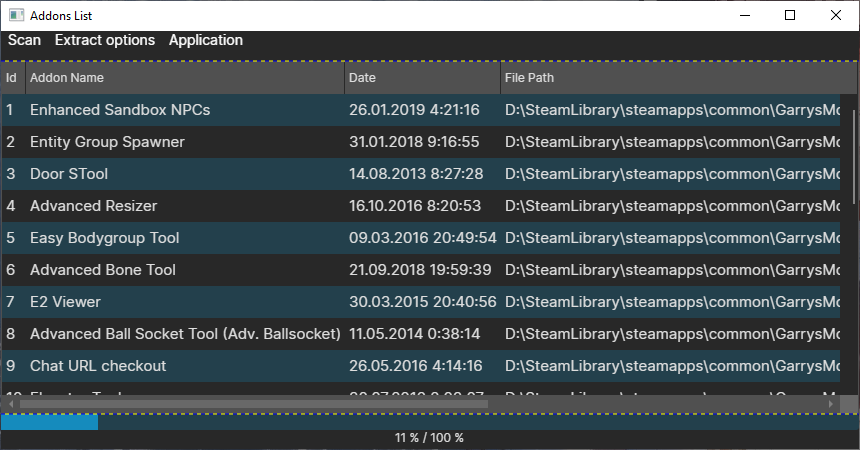Open the Scan menu
The image size is (860, 450).
click(x=25, y=40)
